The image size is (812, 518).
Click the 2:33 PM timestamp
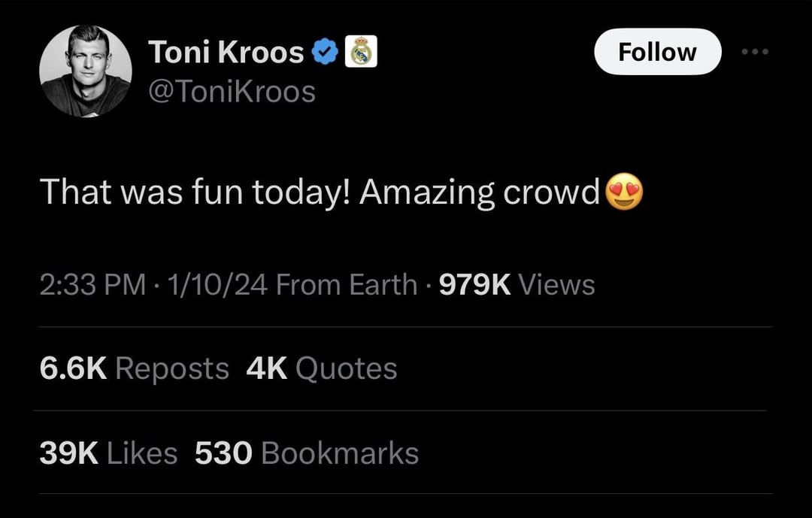92,285
